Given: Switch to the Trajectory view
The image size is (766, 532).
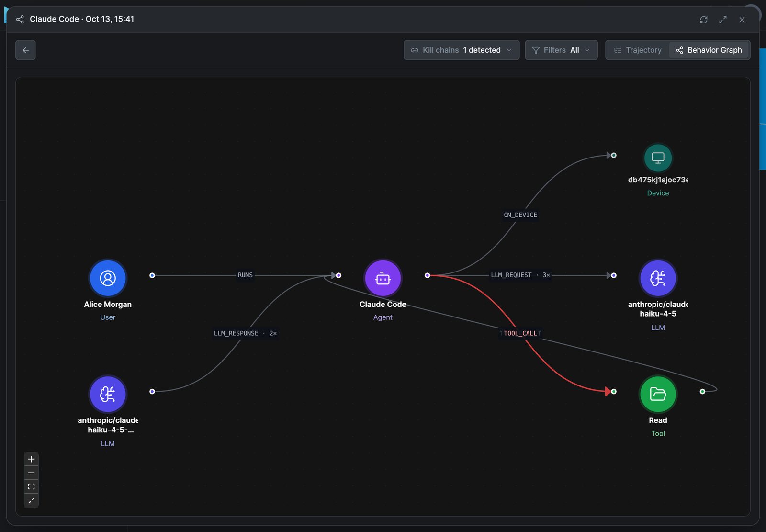Looking at the screenshot, I should 638,50.
